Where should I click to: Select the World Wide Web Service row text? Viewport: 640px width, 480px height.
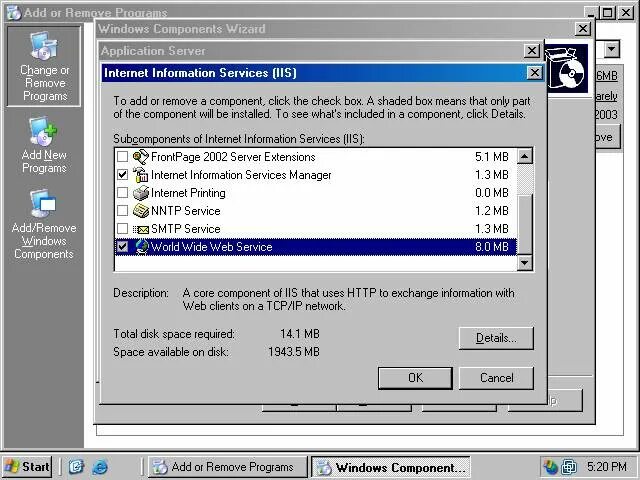[211, 247]
